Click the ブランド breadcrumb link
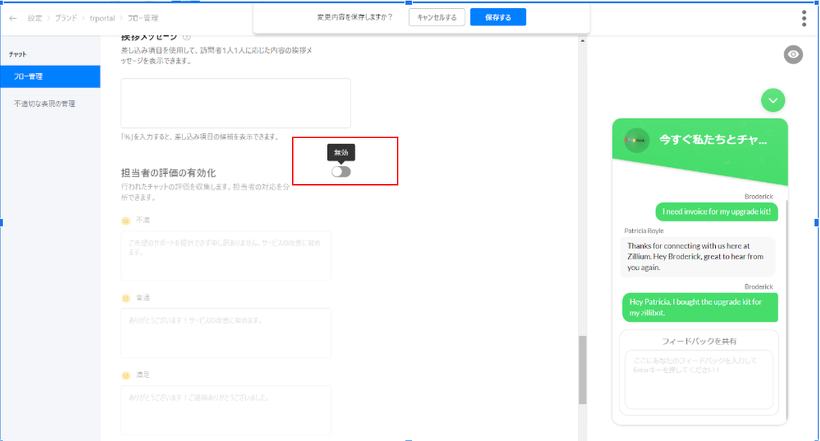The width and height of the screenshot is (820, 441). [68, 18]
